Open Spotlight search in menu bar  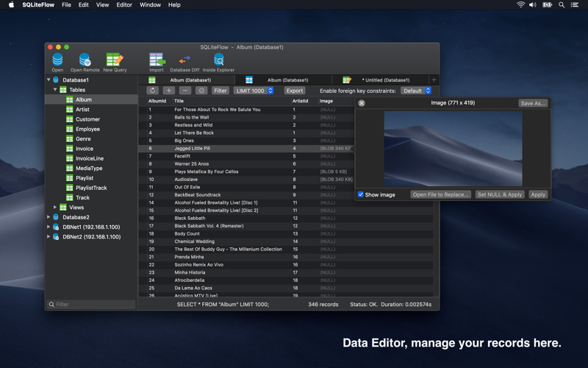[x=562, y=5]
